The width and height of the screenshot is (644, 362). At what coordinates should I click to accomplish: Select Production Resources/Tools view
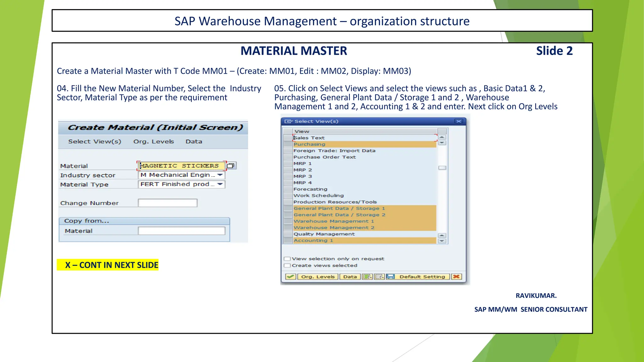364,202
